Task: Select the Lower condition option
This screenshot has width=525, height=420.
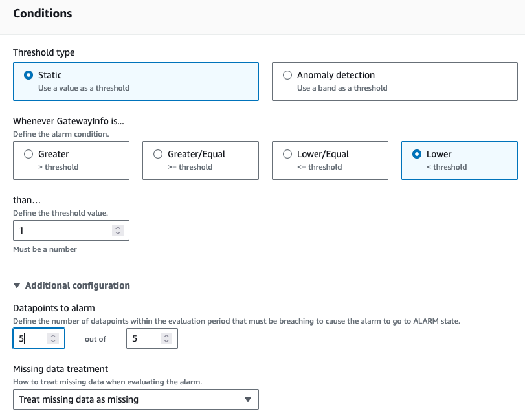Action: [x=417, y=154]
